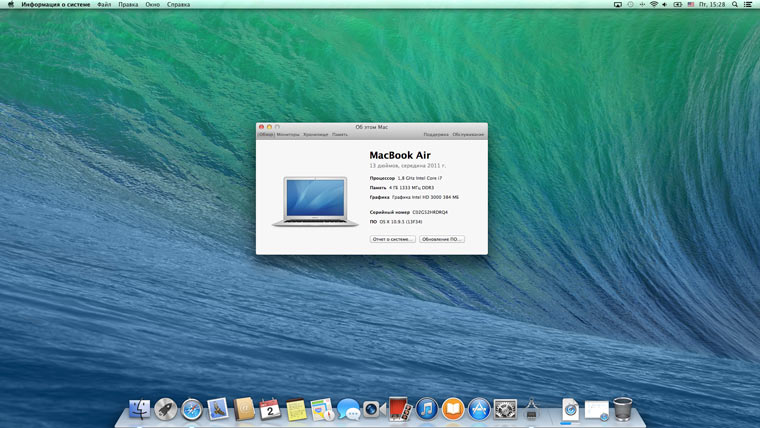Launch iTunes music note icon
Image resolution: width=760 pixels, height=428 pixels.
(427, 409)
